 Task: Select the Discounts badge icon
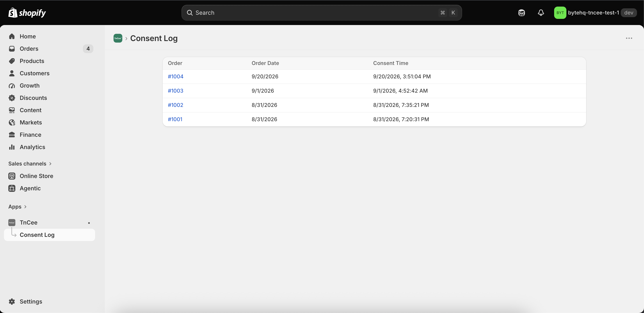click(12, 98)
